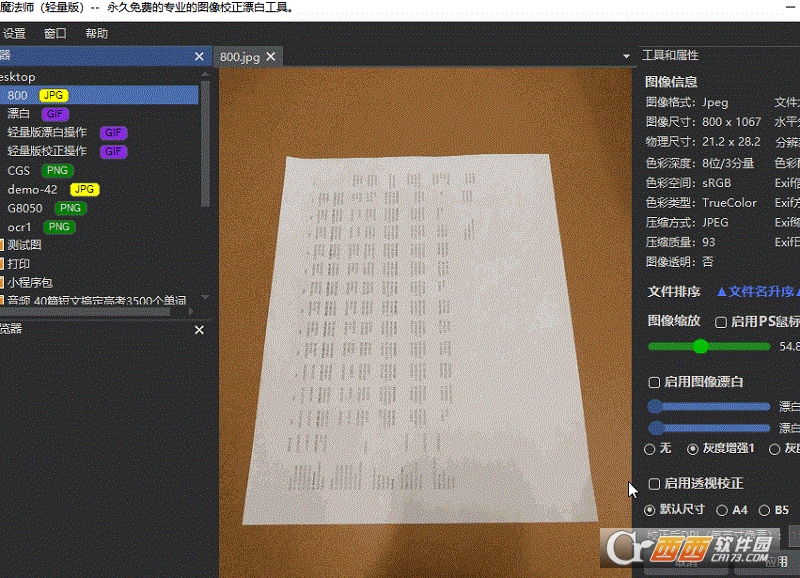Open the 测试图 folder

23,245
